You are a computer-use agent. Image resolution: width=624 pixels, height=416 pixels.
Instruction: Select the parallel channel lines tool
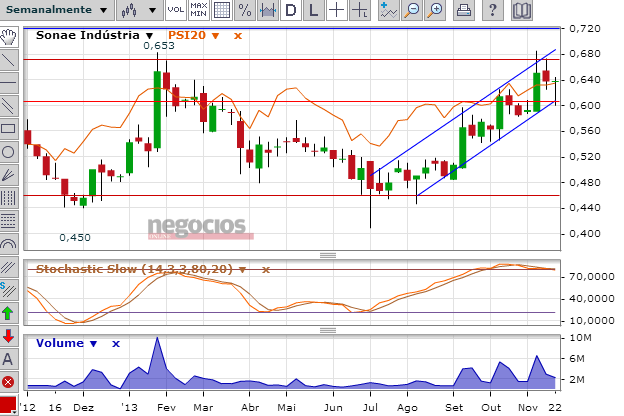[x=8, y=106]
